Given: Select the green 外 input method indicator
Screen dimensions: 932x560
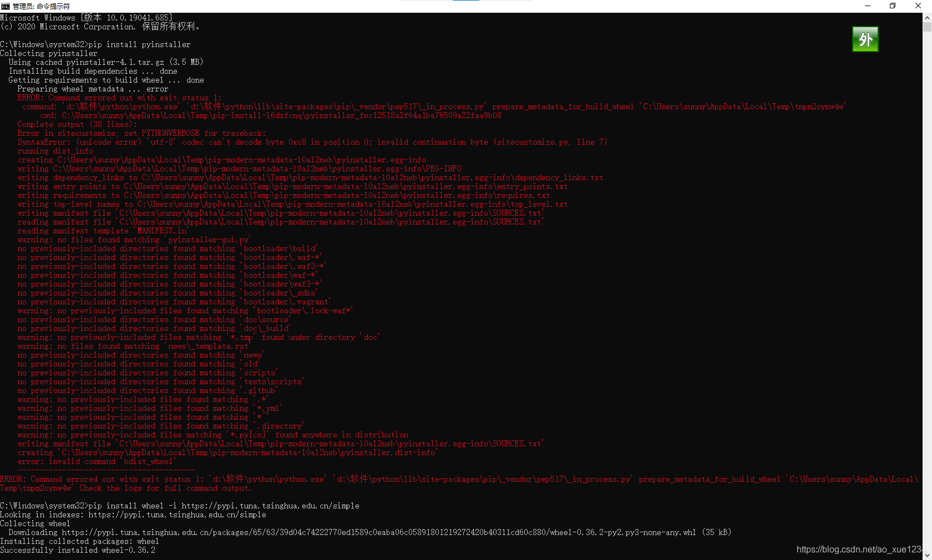Looking at the screenshot, I should 865,39.
